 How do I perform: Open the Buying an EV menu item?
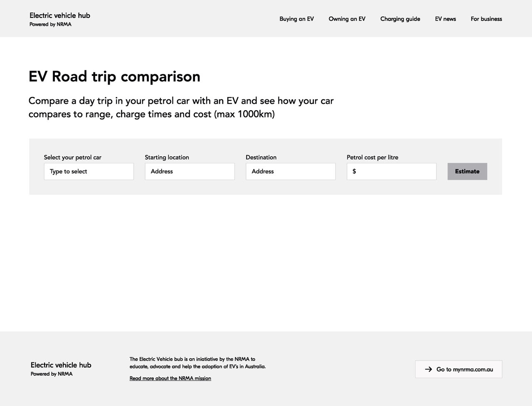pyautogui.click(x=296, y=19)
